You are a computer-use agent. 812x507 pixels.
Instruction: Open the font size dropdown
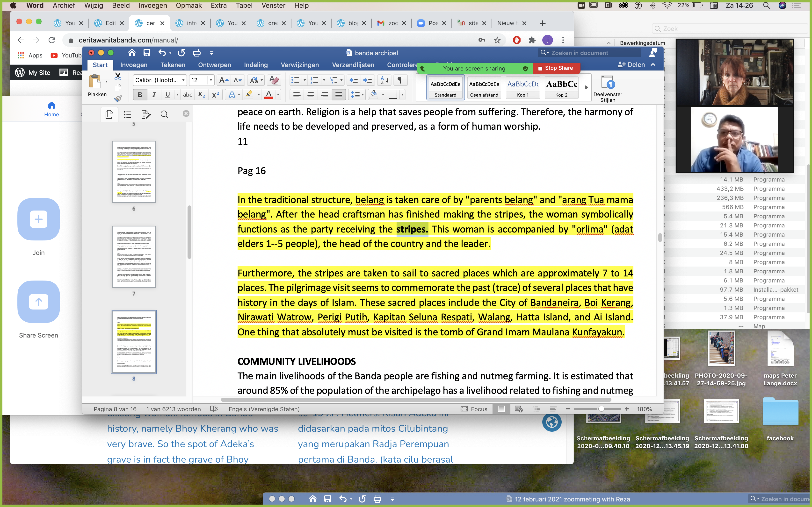point(211,80)
